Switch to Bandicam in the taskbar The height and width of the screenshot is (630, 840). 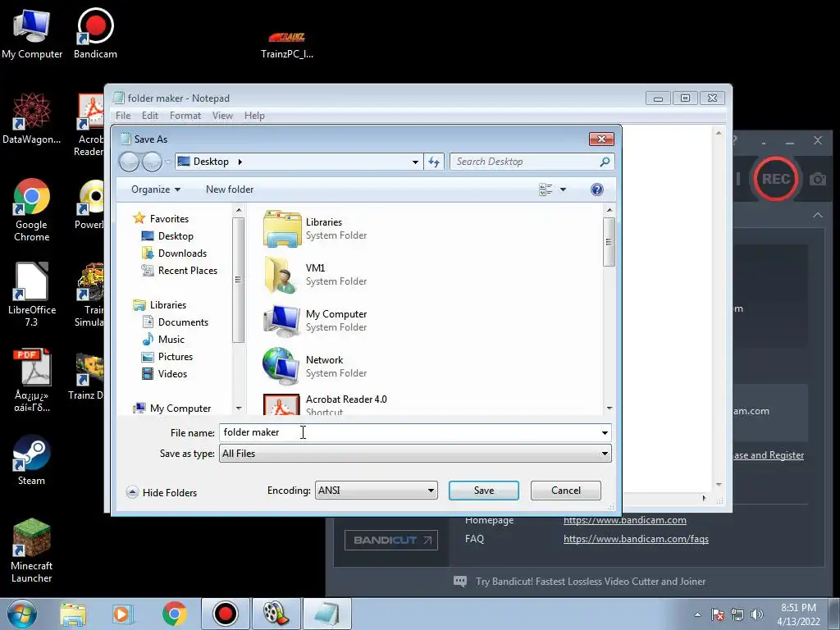225,614
